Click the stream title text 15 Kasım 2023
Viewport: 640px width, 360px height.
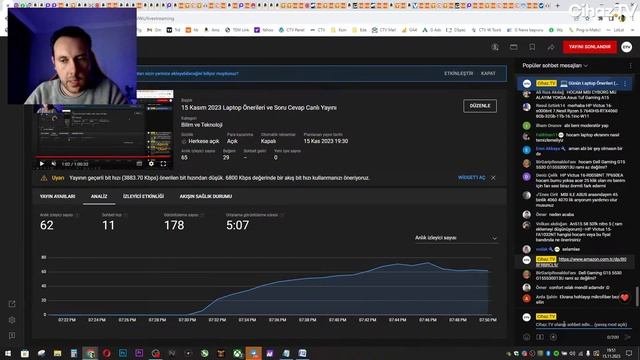pyautogui.click(x=259, y=108)
